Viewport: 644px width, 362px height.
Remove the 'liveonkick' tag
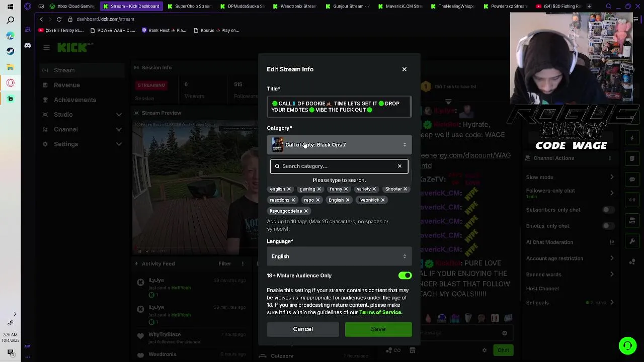pos(382,200)
